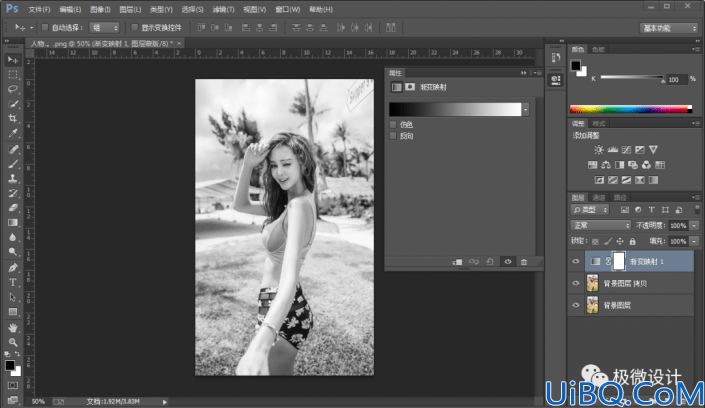Select the Eraser tool
The height and width of the screenshot is (408, 705).
[x=13, y=208]
